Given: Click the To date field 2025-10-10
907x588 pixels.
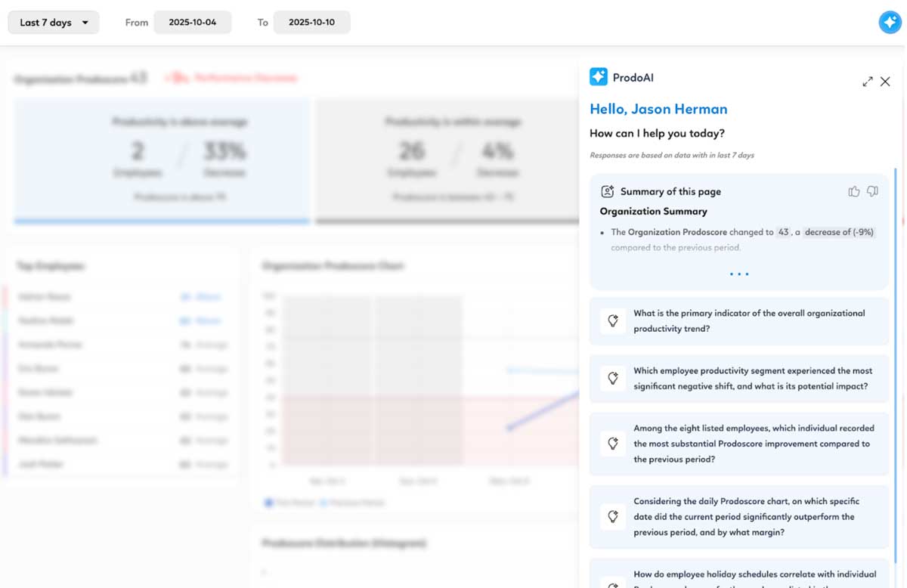Looking at the screenshot, I should [x=311, y=23].
